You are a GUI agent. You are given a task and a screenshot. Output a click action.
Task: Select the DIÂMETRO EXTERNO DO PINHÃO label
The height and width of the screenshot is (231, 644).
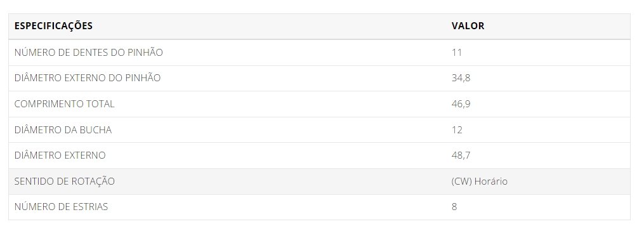[x=88, y=78]
